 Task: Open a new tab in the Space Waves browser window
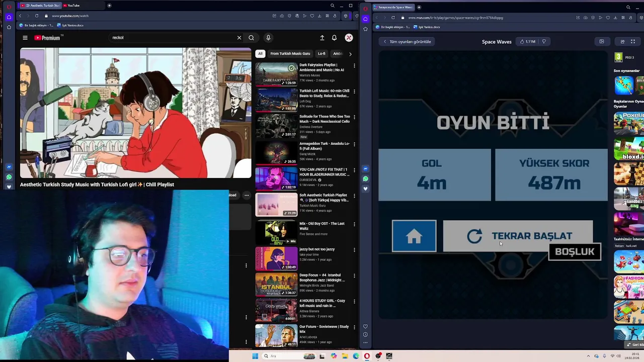pyautogui.click(x=419, y=7)
